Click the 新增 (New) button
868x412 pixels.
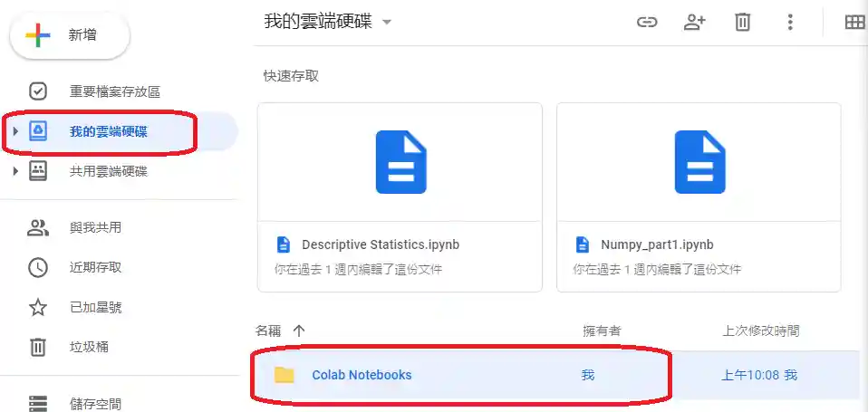coord(70,36)
